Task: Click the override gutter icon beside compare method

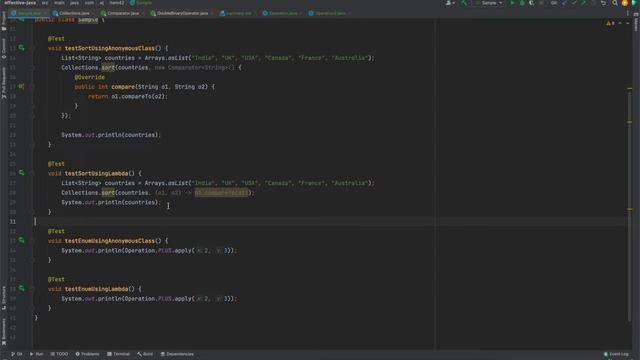Action: click(21, 87)
